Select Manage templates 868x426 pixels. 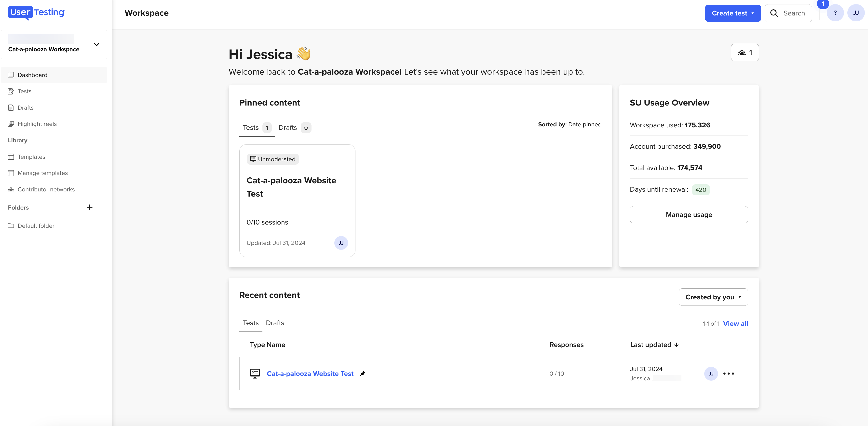[42, 173]
